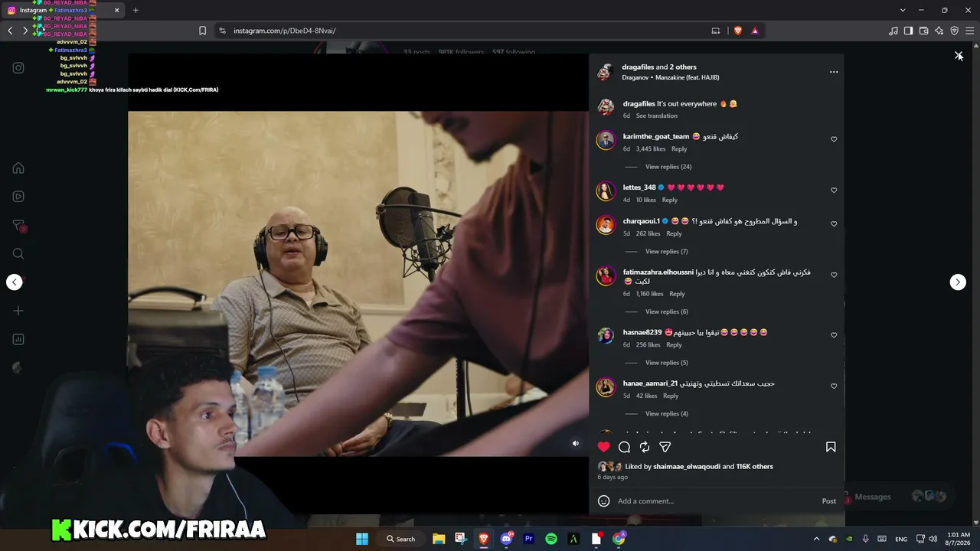Open the Draganov Manzakine audio link
Screen dimensions: 980x551
coord(671,77)
